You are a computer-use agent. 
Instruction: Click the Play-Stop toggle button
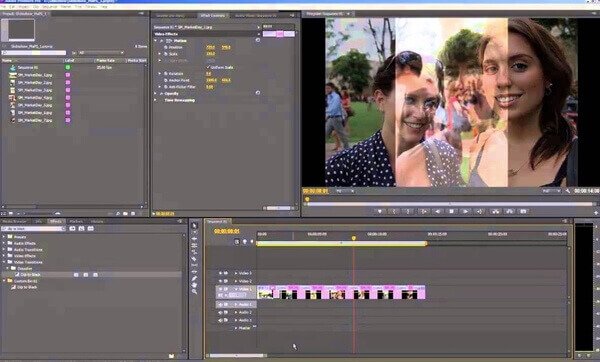(452, 211)
